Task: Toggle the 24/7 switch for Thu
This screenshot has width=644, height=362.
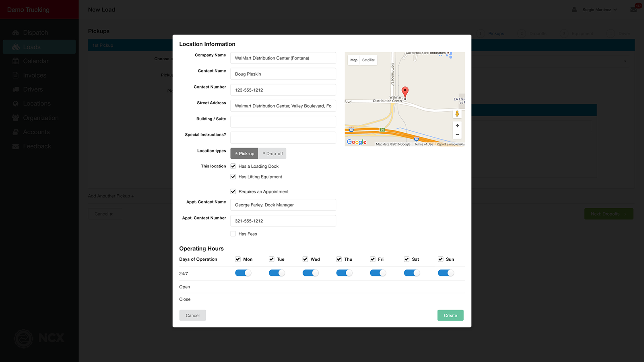Action: tap(345, 273)
